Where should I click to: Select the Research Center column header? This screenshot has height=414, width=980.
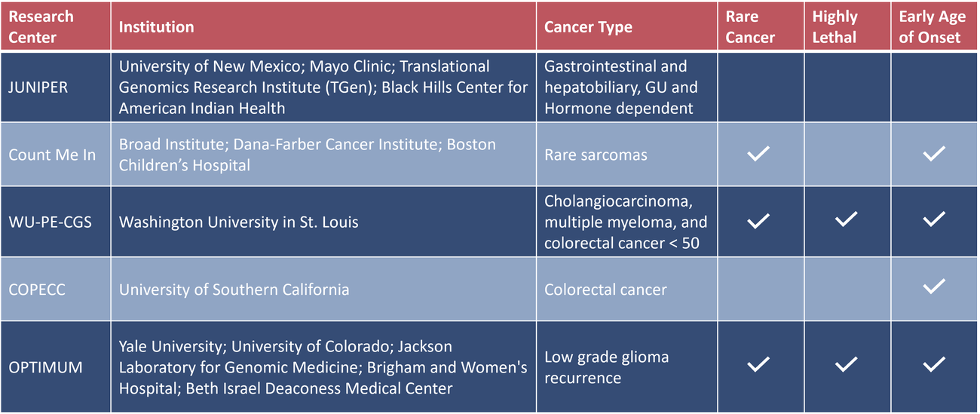41,26
